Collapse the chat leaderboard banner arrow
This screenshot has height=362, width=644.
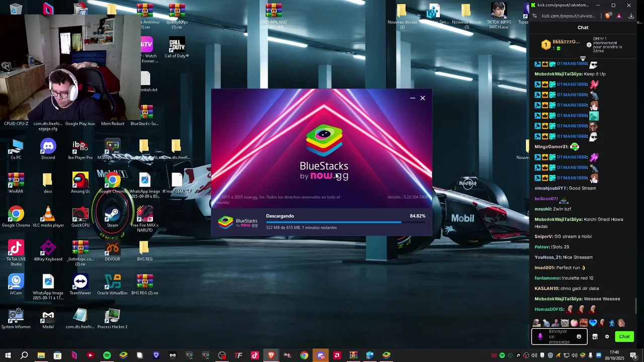(x=583, y=58)
